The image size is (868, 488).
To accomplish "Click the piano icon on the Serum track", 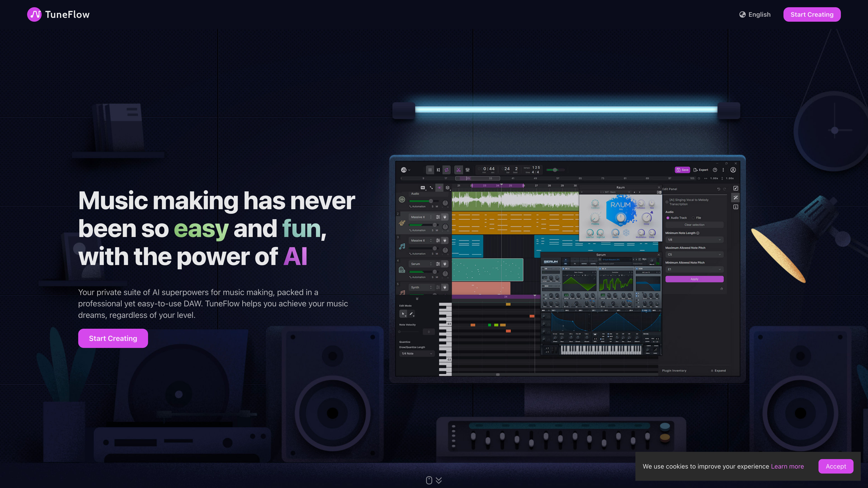I will point(402,270).
